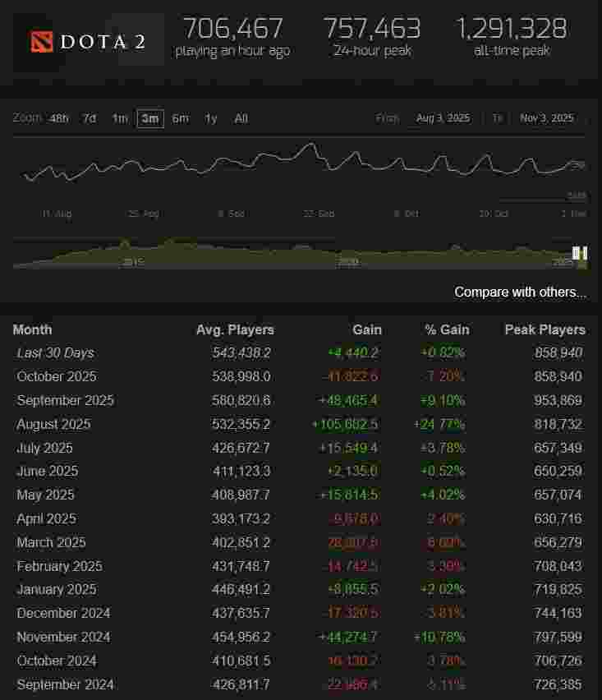Switch chart zoom to 1m
This screenshot has height=700, width=602.
[120, 118]
